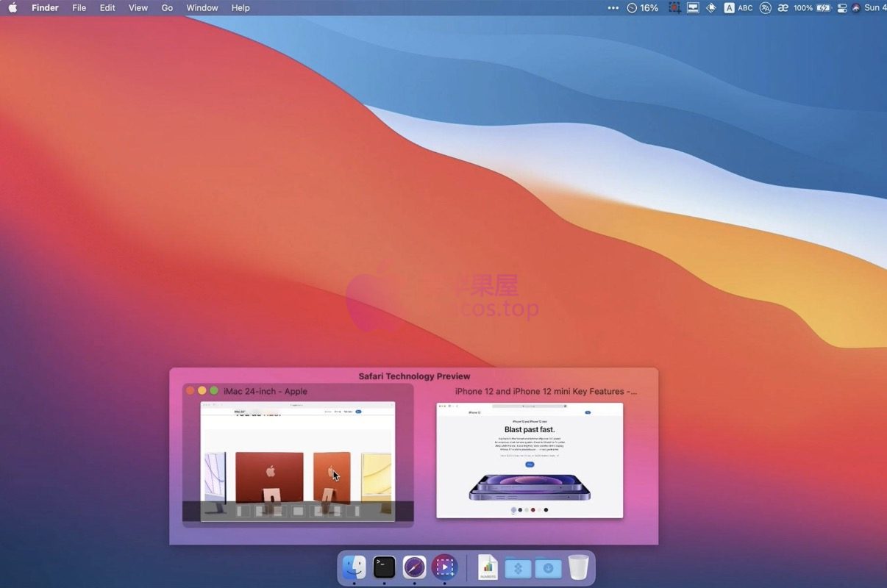Viewport: 887px width, 588px height.
Task: Open the File menu
Action: 79,7
